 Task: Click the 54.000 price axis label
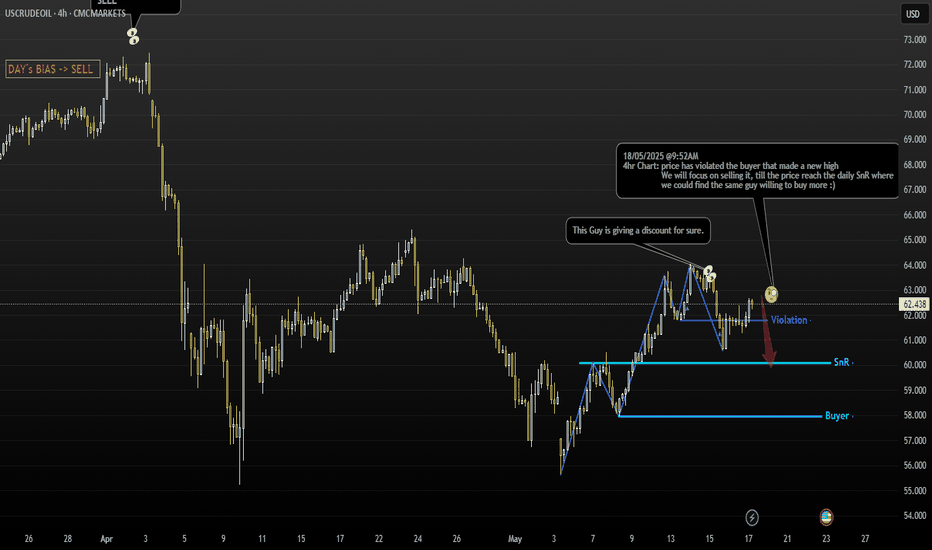(x=915, y=516)
